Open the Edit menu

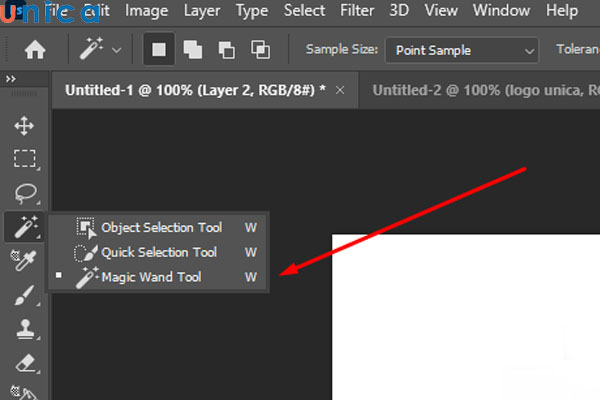pyautogui.click(x=98, y=10)
